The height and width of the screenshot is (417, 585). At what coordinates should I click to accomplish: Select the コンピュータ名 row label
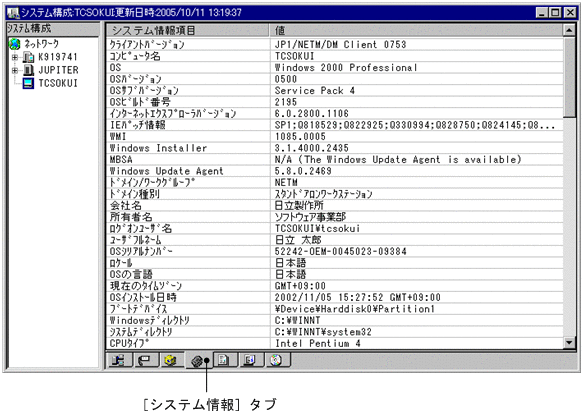pyautogui.click(x=135, y=56)
